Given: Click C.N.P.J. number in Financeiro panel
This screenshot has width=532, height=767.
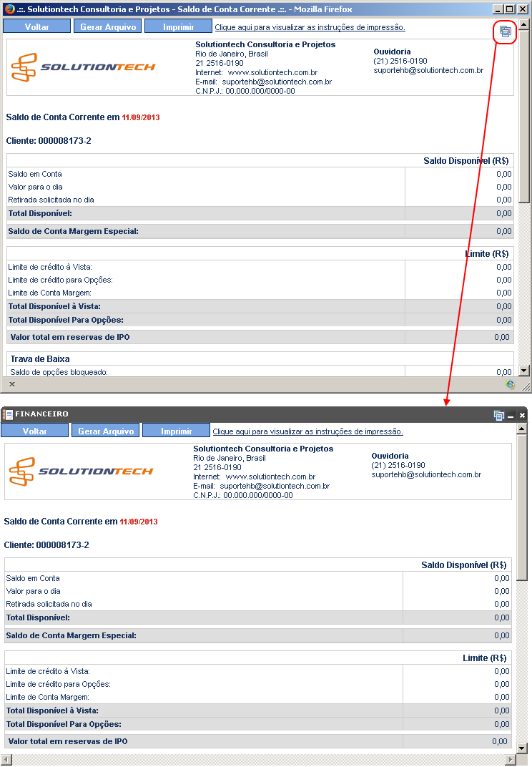Looking at the screenshot, I should tap(258, 495).
